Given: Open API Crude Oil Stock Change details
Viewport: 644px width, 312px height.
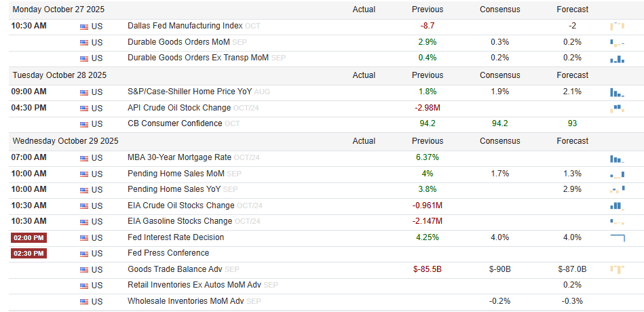Looking at the screenshot, I should click(x=179, y=108).
